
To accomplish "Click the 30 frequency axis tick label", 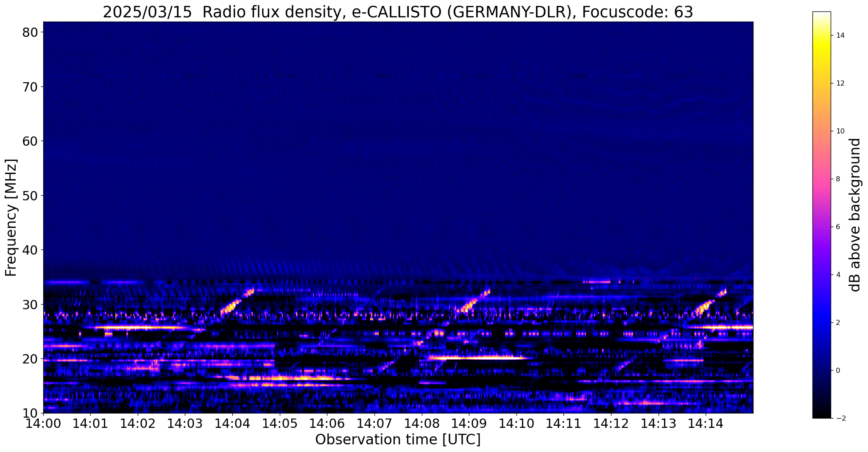I will coord(30,305).
